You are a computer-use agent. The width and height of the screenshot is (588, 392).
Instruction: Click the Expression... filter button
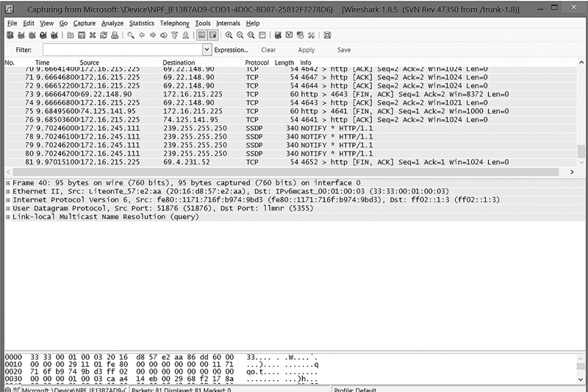click(x=231, y=50)
